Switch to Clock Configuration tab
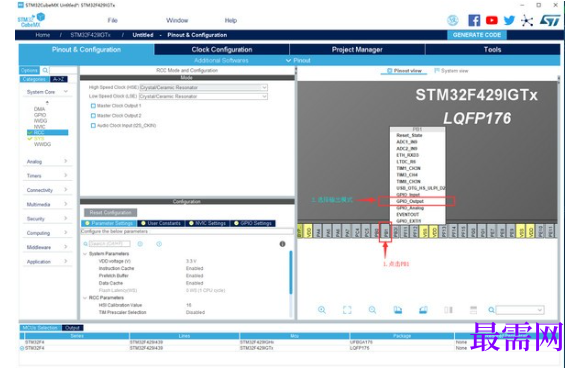The width and height of the screenshot is (582, 368). tap(222, 49)
